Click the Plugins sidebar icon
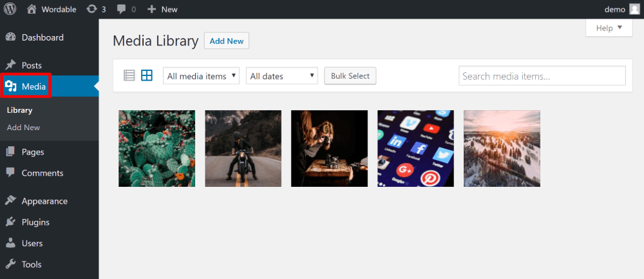Screen dimensions: 644x279 10,222
